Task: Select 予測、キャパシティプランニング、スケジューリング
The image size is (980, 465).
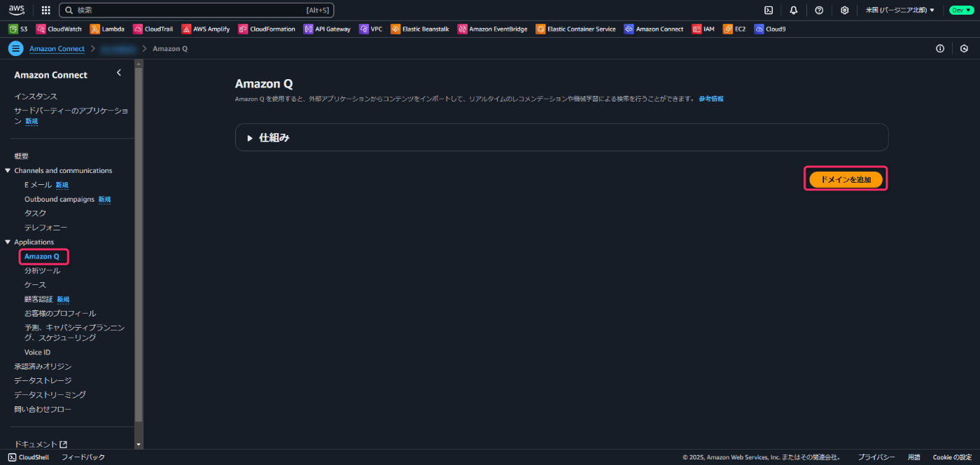Action: (x=75, y=333)
